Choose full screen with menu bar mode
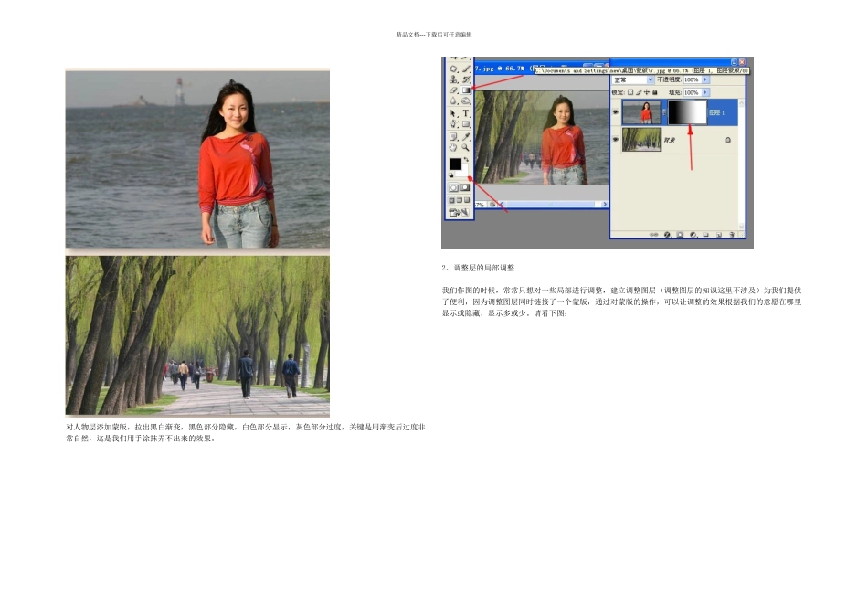868x614 pixels. [x=460, y=200]
